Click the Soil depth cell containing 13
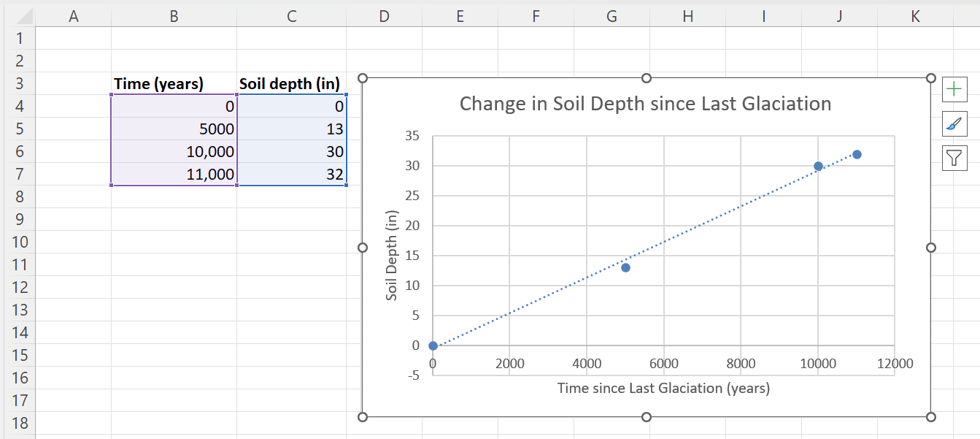The height and width of the screenshot is (439, 980). pos(291,129)
